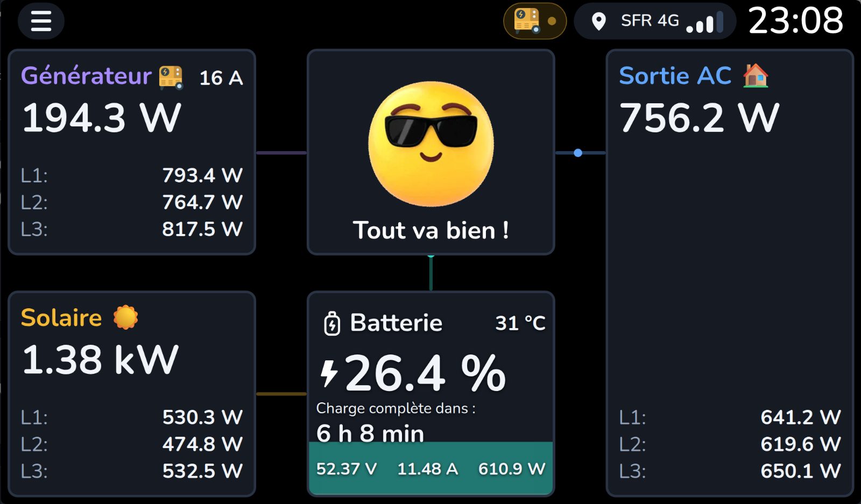Click the battery charging icon beside Batterie

pos(332,323)
